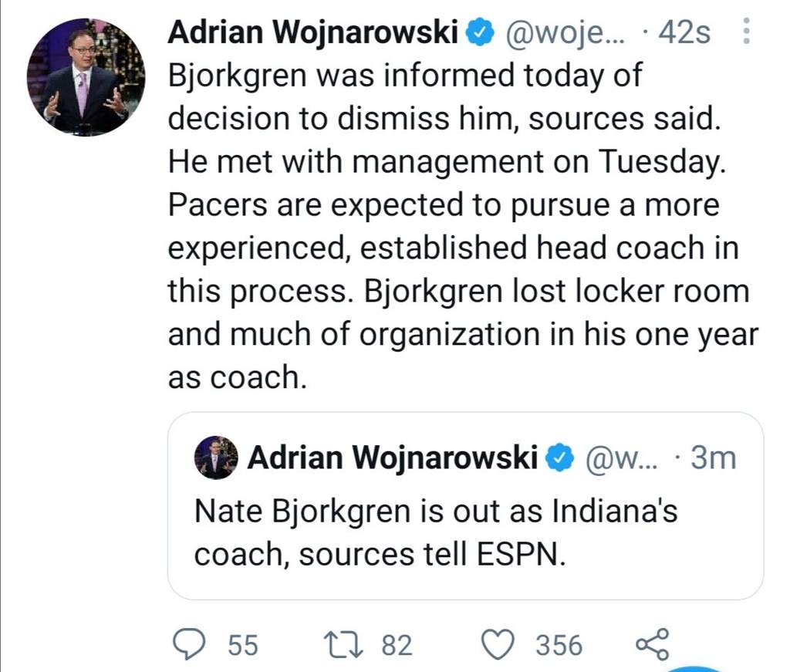Open small avatar in quoted tweet
The height and width of the screenshot is (672, 790).
[x=216, y=458]
